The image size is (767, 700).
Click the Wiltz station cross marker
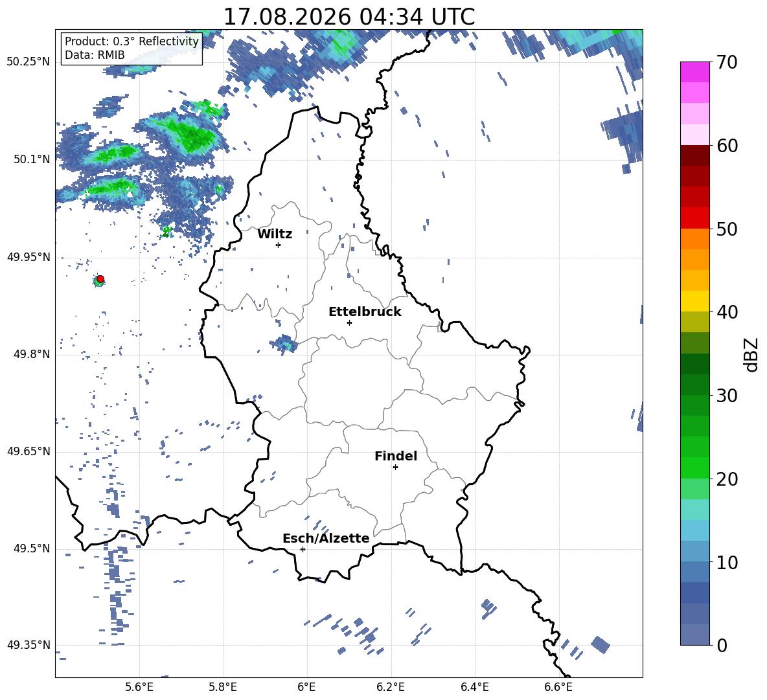(x=279, y=245)
